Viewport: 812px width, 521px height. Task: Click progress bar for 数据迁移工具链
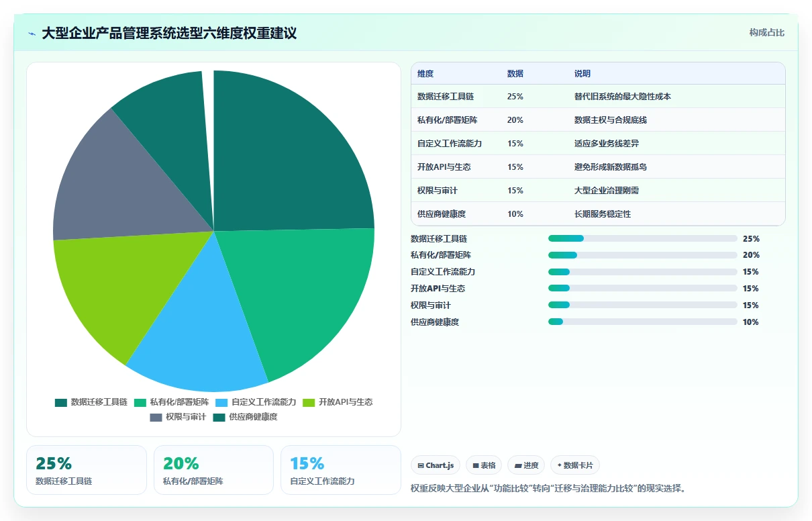point(643,238)
